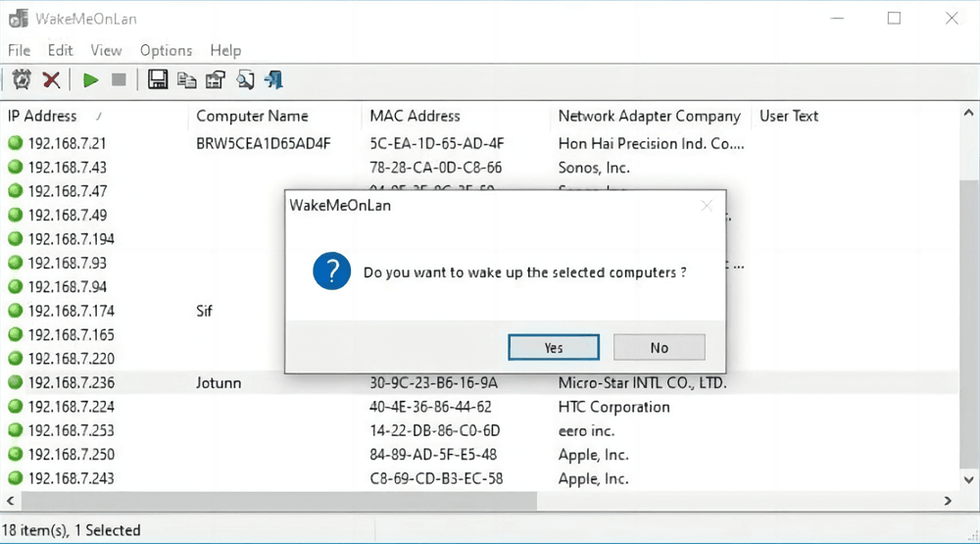Click the Copy selected items icon

pyautogui.click(x=186, y=79)
